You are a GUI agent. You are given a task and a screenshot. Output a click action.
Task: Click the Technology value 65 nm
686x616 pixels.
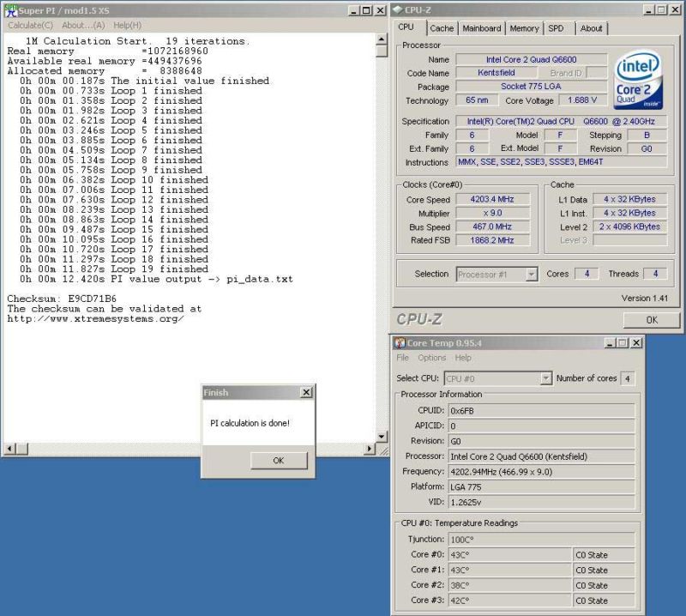click(x=477, y=100)
